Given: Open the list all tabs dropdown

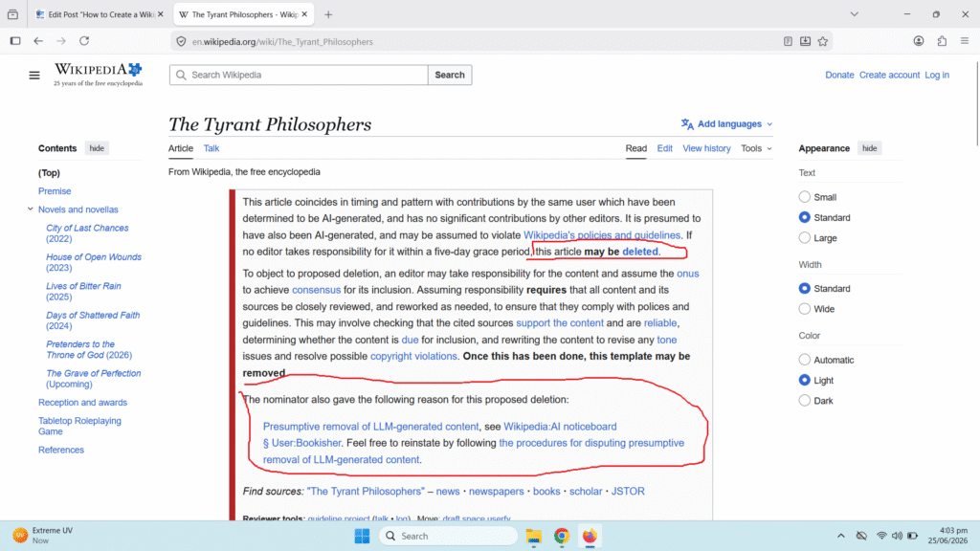Looking at the screenshot, I should pyautogui.click(x=854, y=13).
